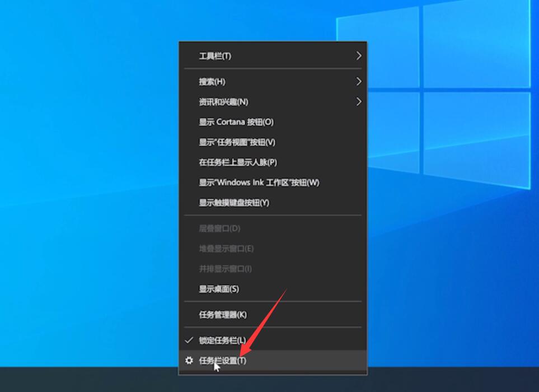Toggle 显示触摸键盘按钮(Y) option
This screenshot has height=392, width=539.
click(x=273, y=203)
